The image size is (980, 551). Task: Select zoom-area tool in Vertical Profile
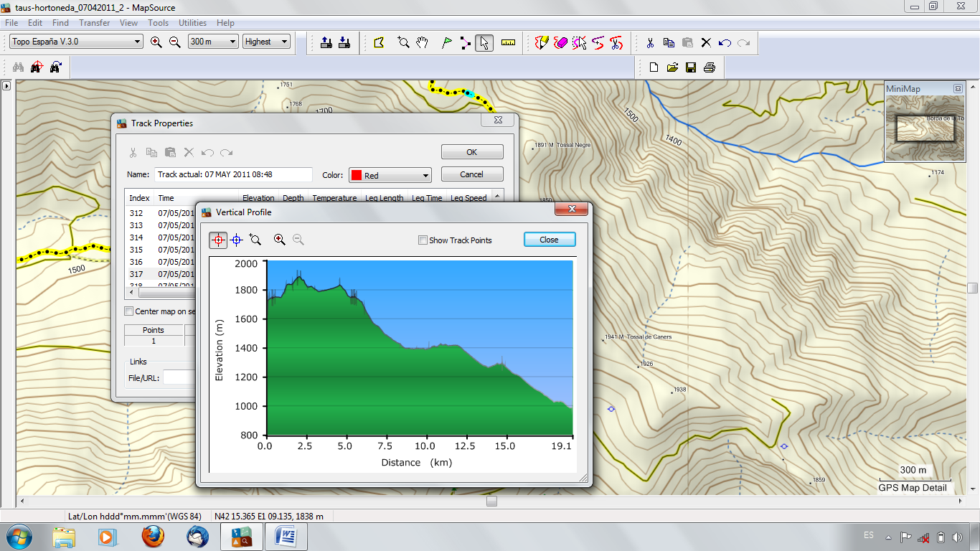255,240
